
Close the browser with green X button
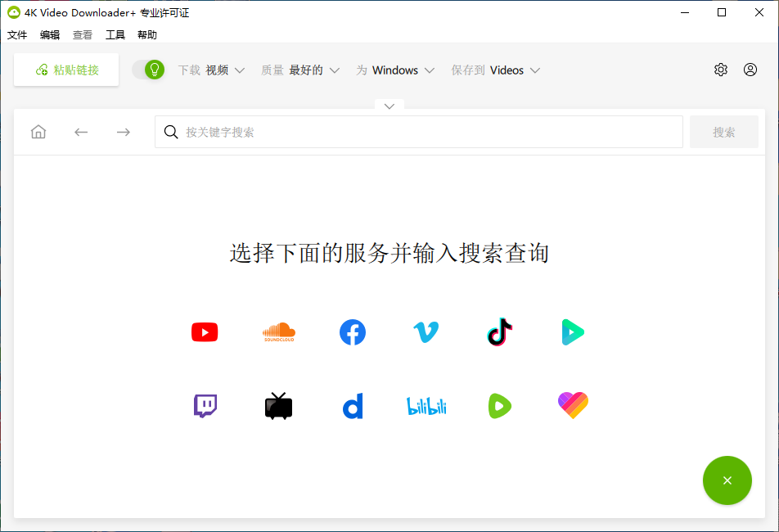[x=727, y=480]
